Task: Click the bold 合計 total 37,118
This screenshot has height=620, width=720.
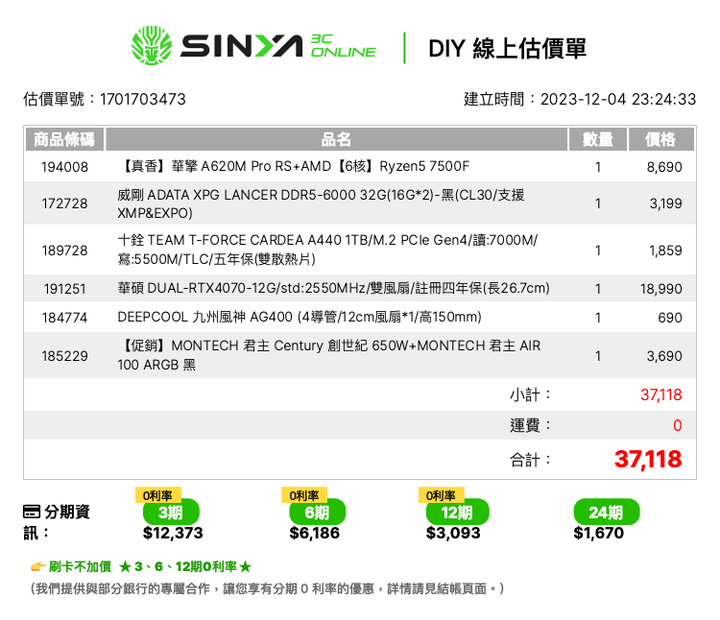Action: (648, 459)
